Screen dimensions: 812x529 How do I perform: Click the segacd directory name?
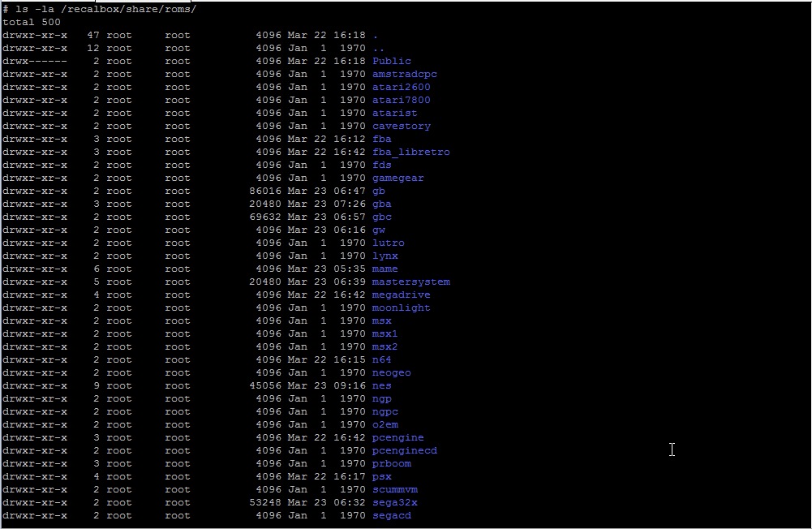[392, 515]
